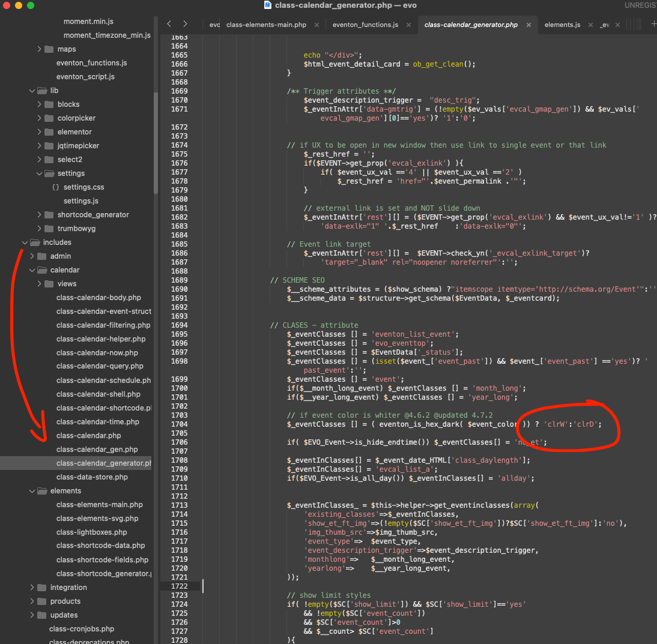Switch to class-elements-main.php tab
The image size is (657, 644).
(x=266, y=25)
